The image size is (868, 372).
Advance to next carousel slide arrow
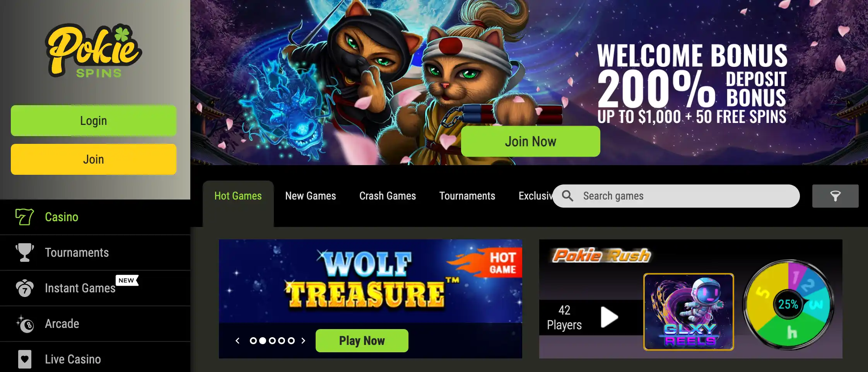pos(303,341)
